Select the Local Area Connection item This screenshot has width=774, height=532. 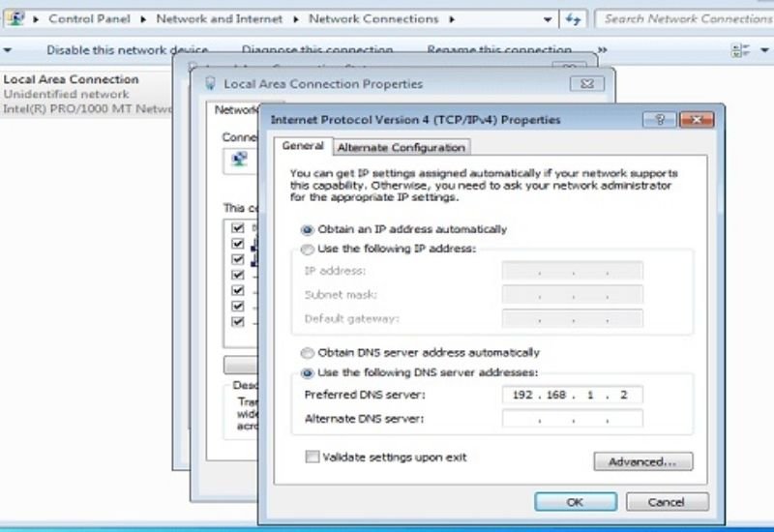click(x=86, y=94)
